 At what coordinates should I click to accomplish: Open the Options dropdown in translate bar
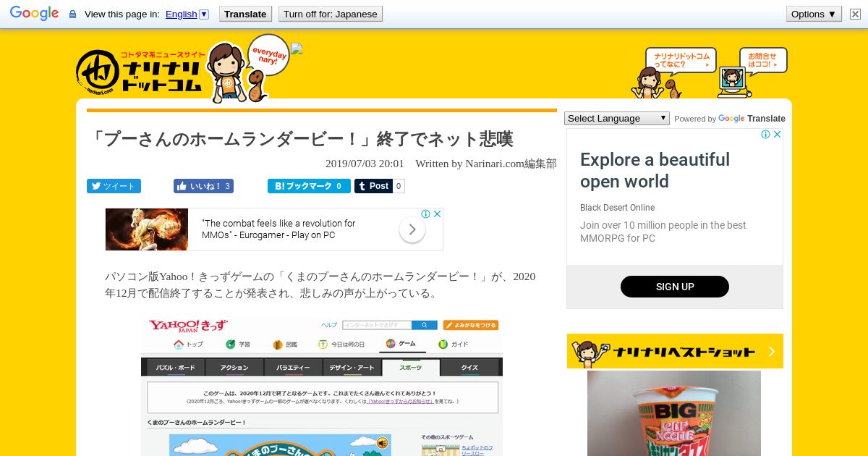click(x=814, y=14)
